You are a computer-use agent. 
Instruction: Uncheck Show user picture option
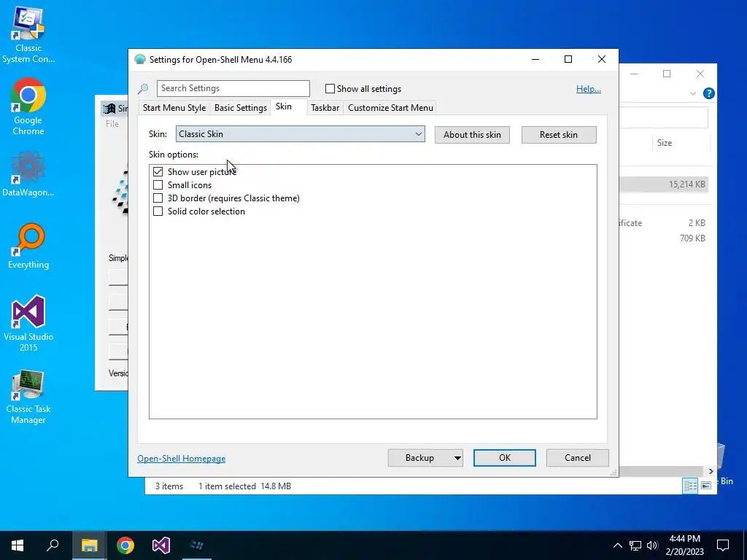point(158,171)
